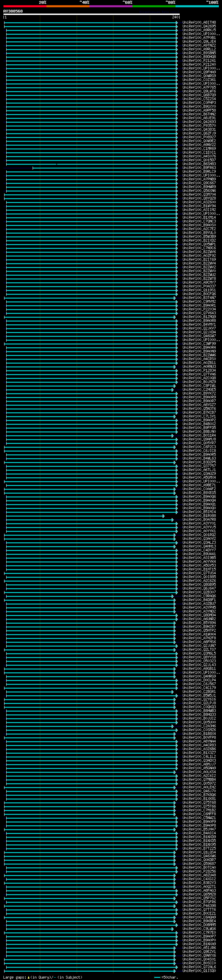The image size is (222, 980).
Task: Click the short alignment bar for UniRef100_B9FR63
Action: point(105,168)
